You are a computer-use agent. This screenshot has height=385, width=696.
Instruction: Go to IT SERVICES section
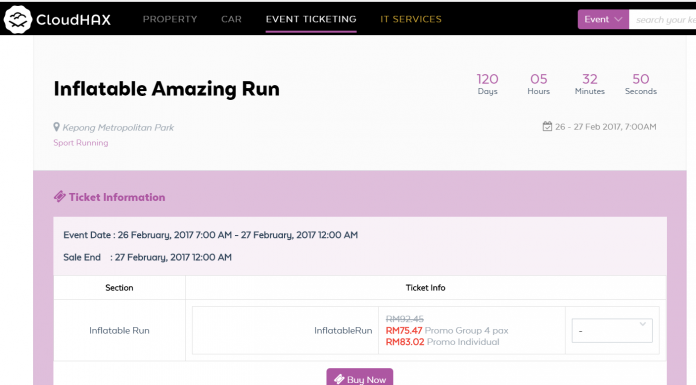(411, 19)
